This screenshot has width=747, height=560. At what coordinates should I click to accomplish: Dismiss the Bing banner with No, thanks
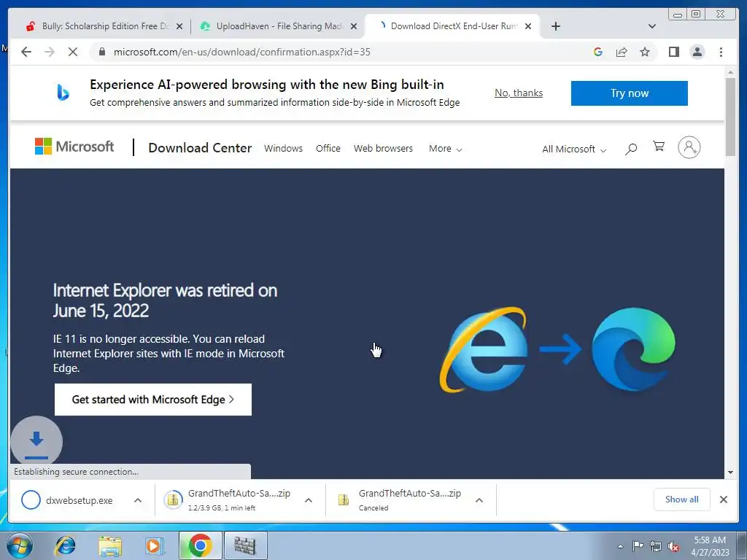[519, 93]
